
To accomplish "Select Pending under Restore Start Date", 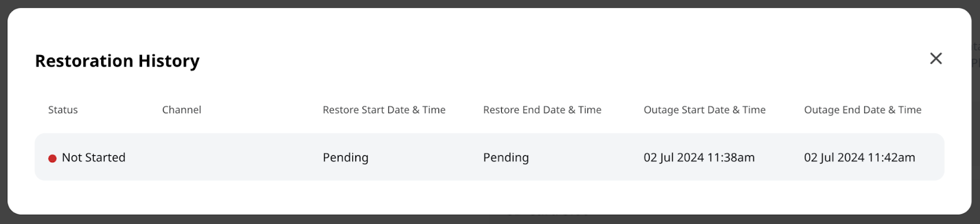I will point(345,157).
